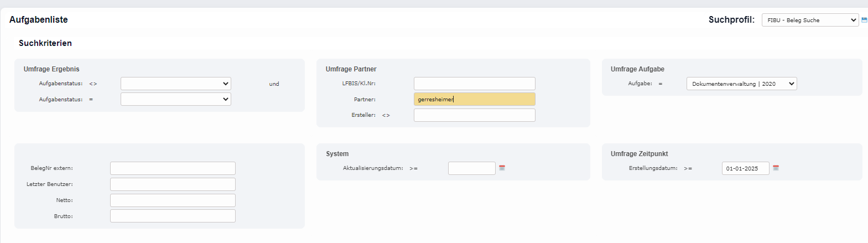Open the Suchprofil dropdown
The image size is (868, 243).
[809, 20]
